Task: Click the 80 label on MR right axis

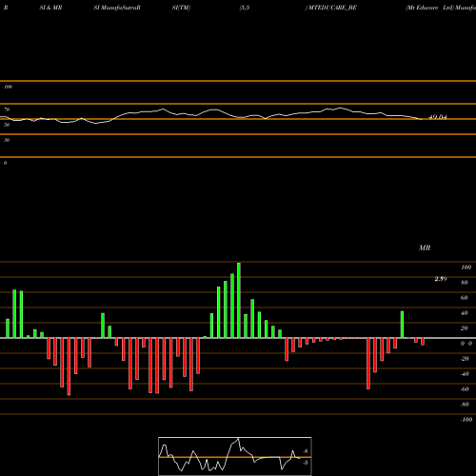Action: [x=465, y=283]
